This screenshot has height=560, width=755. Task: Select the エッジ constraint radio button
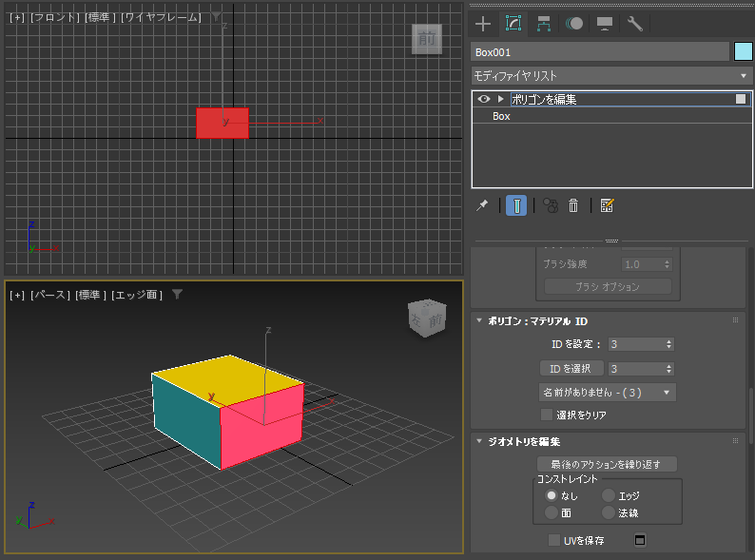coord(609,495)
